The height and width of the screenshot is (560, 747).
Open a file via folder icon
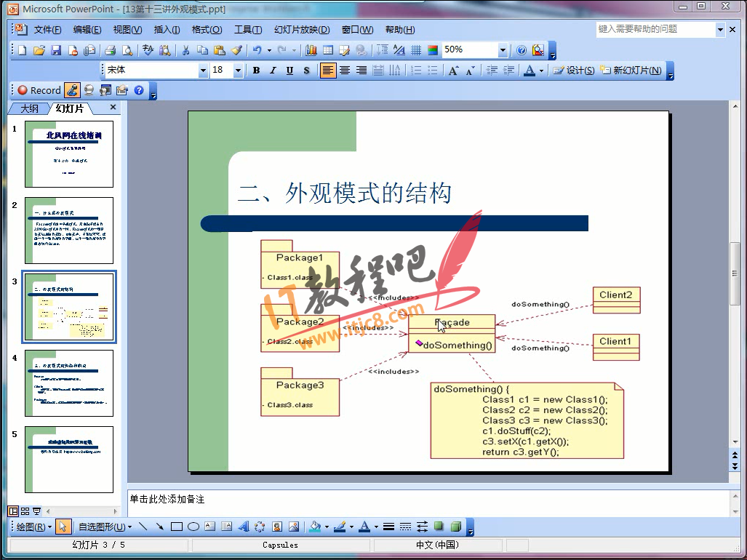[x=39, y=50]
